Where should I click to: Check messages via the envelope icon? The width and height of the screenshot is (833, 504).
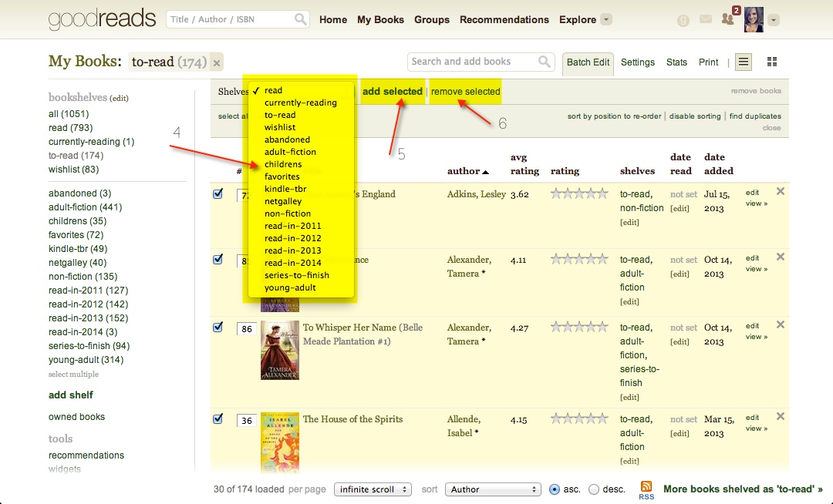(x=705, y=19)
